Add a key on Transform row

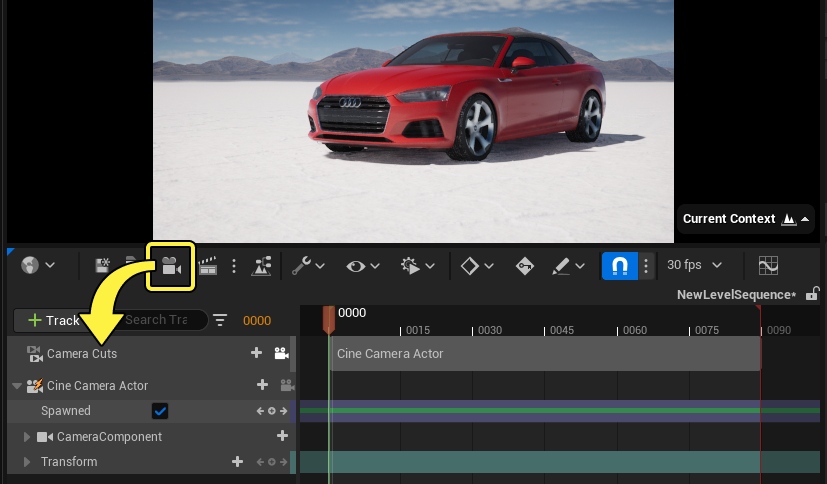pyautogui.click(x=272, y=462)
